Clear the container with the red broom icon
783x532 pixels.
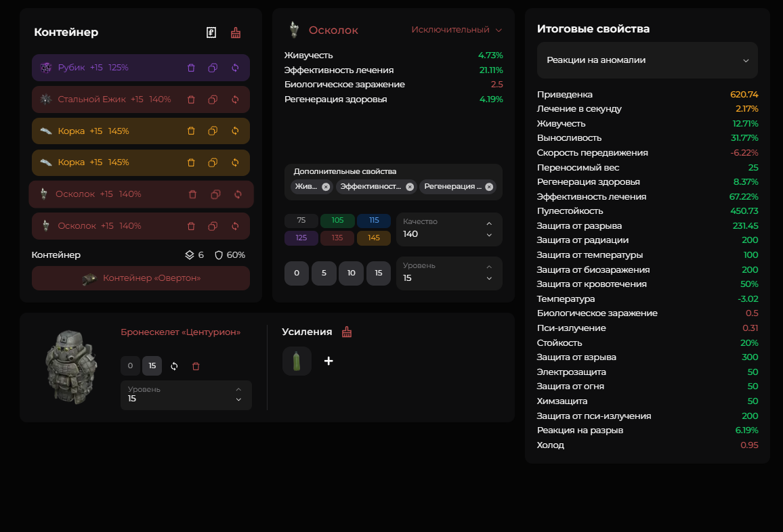tap(236, 33)
